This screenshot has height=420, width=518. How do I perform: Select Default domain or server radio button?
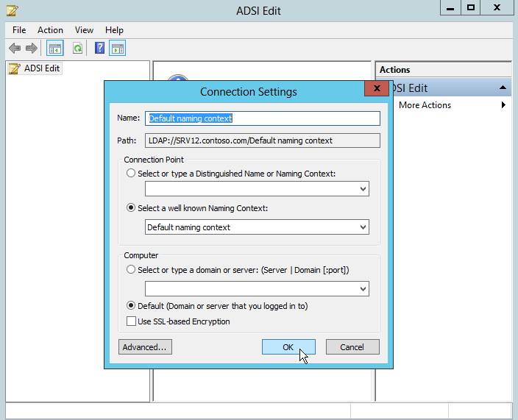pos(131,305)
